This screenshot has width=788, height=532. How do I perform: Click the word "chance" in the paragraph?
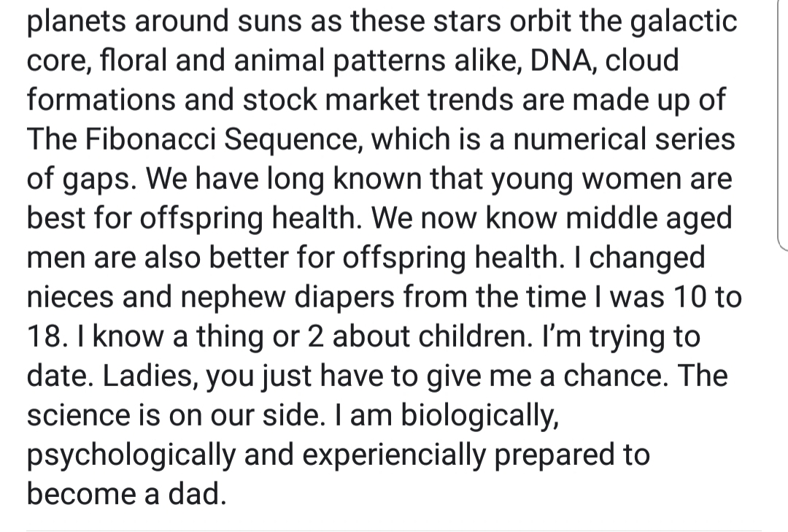(616, 376)
